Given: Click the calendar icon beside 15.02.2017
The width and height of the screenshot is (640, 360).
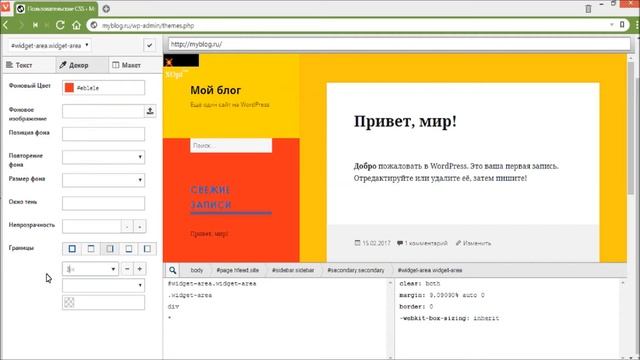Looking at the screenshot, I should coord(357,243).
